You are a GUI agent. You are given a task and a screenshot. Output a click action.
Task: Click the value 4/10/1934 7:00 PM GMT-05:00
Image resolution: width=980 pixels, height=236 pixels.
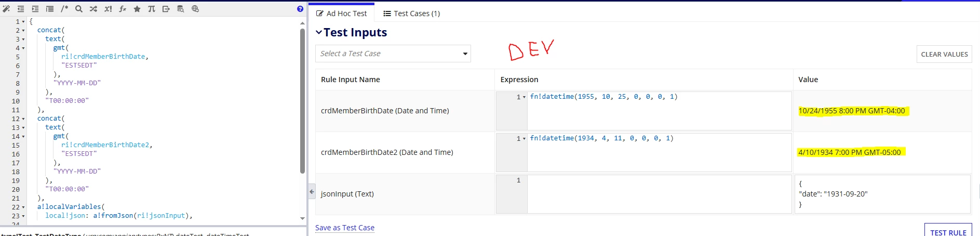click(x=850, y=152)
